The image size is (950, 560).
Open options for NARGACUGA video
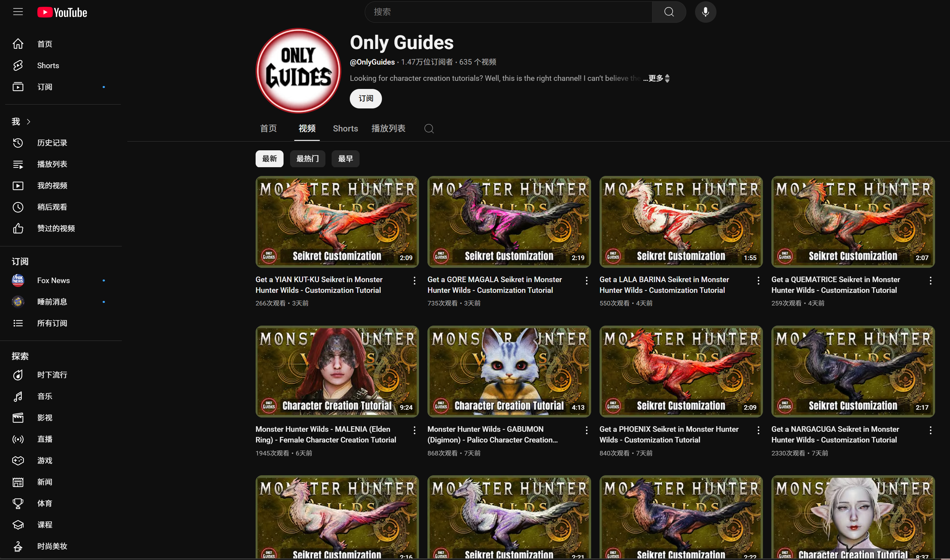click(x=931, y=430)
